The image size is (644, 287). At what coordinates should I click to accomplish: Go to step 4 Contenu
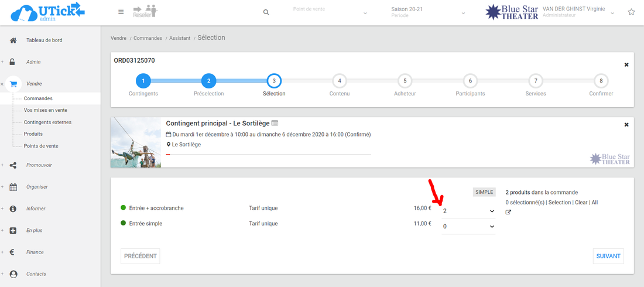(x=340, y=81)
